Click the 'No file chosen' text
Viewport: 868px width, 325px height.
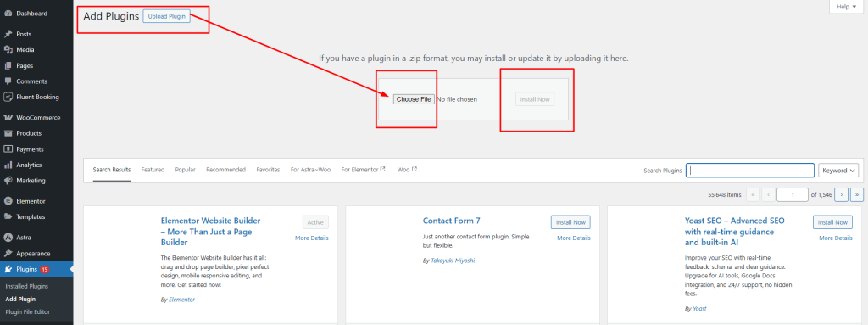(x=457, y=99)
